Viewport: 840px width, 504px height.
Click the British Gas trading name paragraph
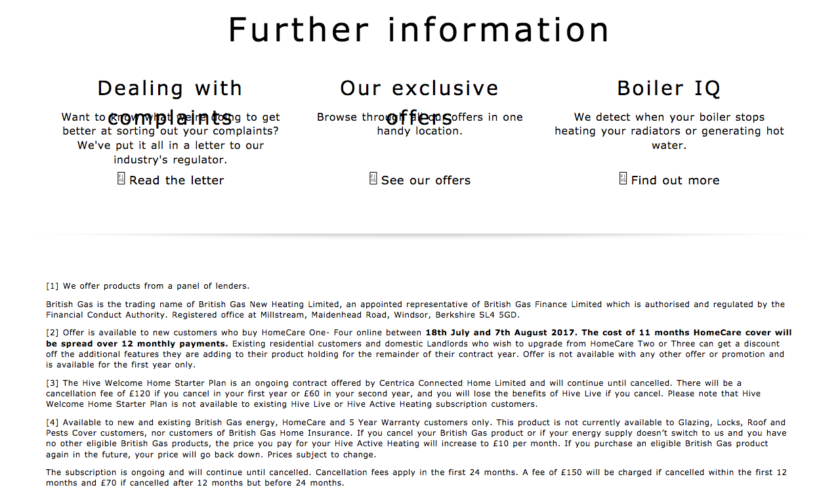point(415,310)
